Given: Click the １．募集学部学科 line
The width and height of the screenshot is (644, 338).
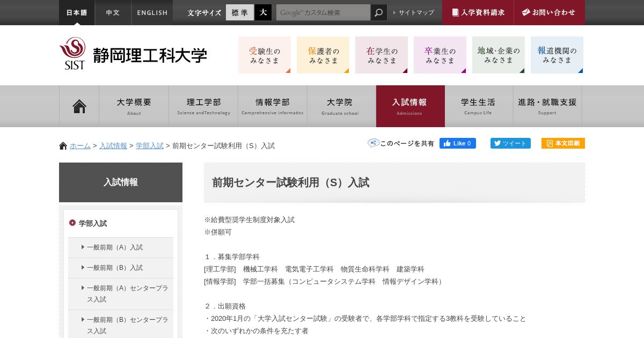Looking at the screenshot, I should (x=232, y=257).
